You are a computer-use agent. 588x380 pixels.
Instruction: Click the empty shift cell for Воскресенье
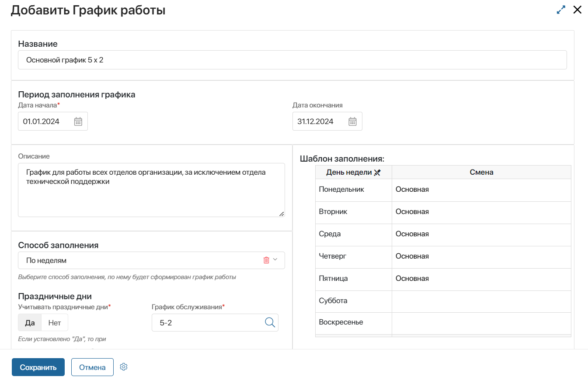pos(481,323)
